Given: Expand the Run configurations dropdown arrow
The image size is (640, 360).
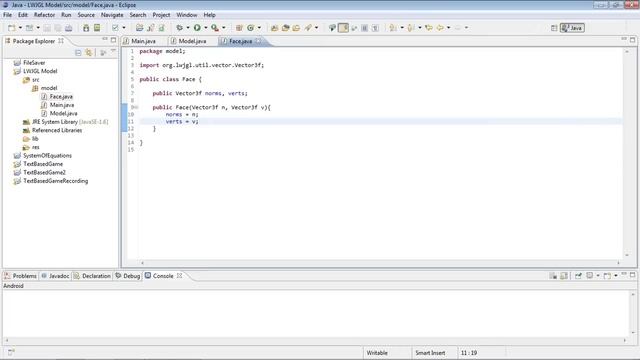Looking at the screenshot, I should coord(205,28).
